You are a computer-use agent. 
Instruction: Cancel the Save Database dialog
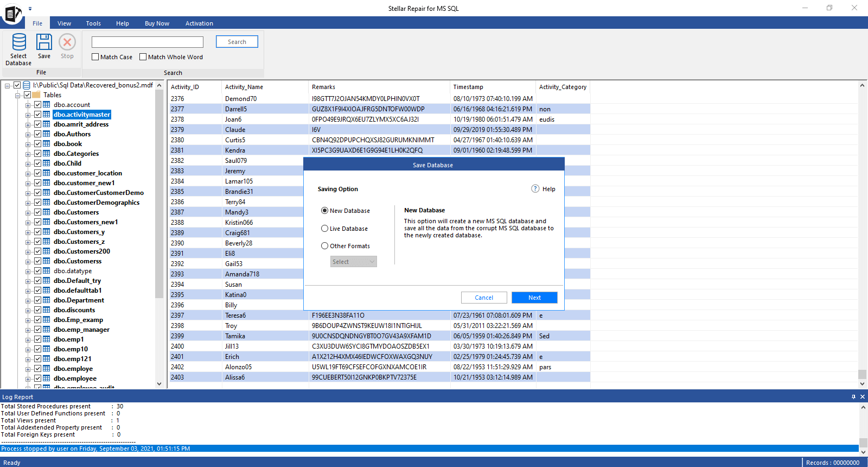pyautogui.click(x=484, y=298)
